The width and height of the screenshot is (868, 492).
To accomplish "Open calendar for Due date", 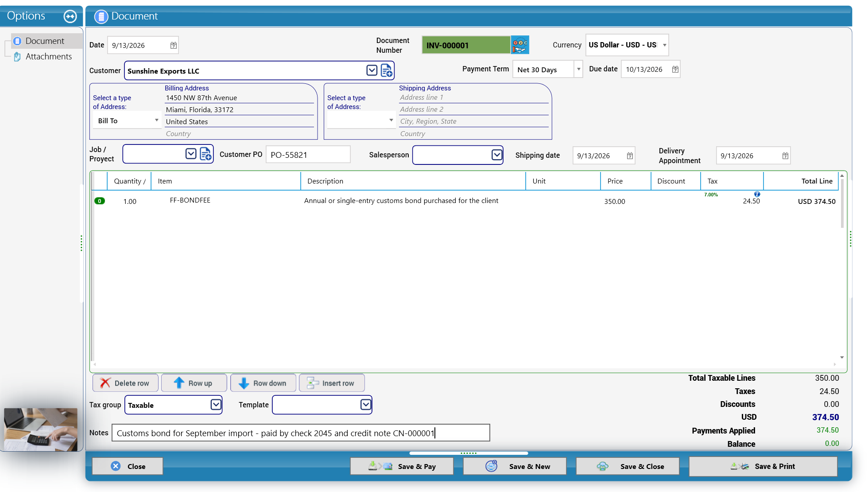I will (x=675, y=69).
